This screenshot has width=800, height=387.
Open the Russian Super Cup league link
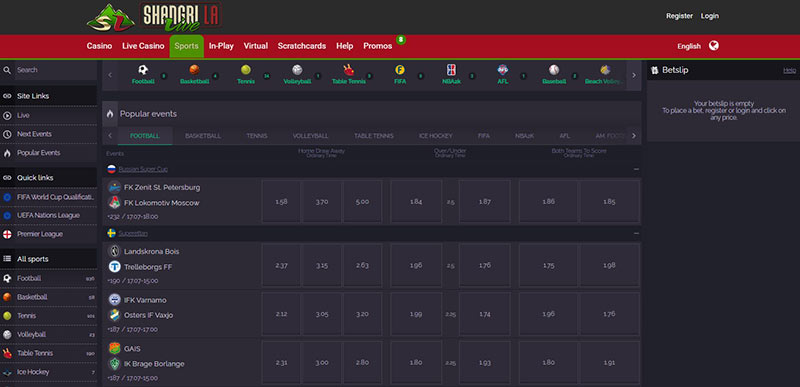[x=143, y=169]
